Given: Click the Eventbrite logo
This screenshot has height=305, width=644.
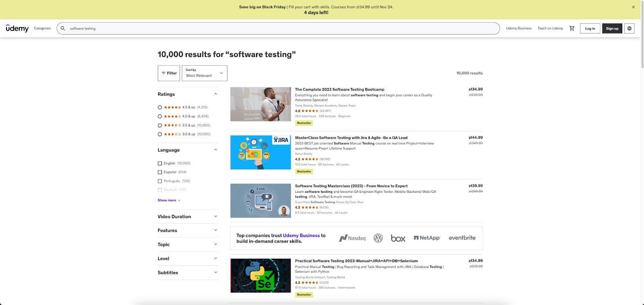Looking at the screenshot, I should (x=462, y=238).
